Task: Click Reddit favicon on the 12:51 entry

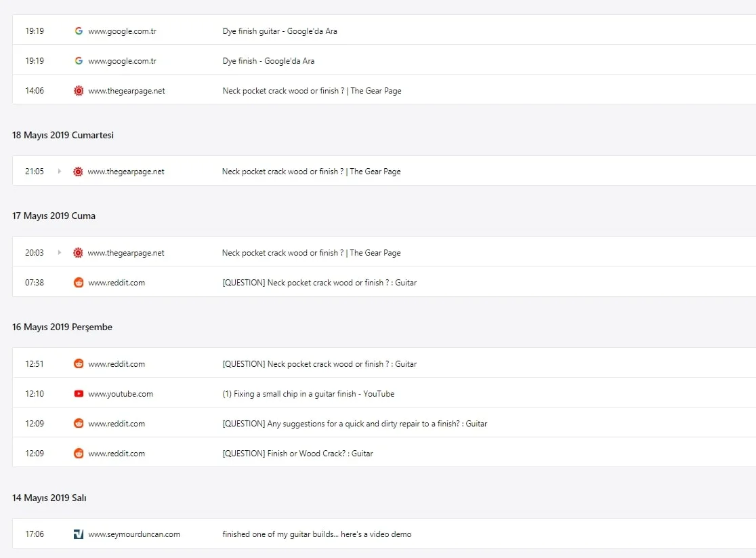Action: [x=79, y=364]
